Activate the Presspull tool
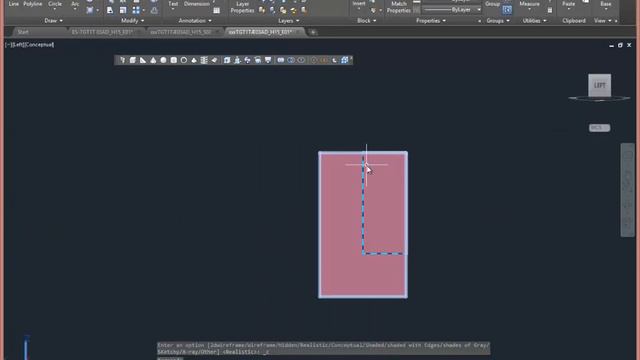 (237, 60)
